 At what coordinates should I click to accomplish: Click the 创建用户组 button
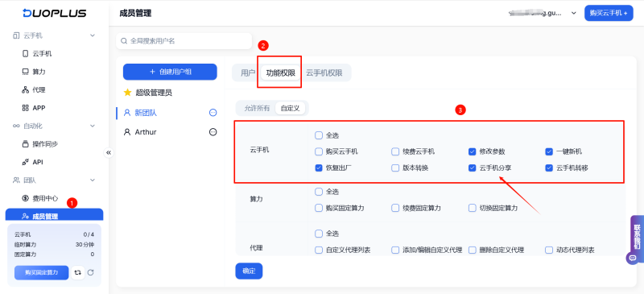pos(170,72)
